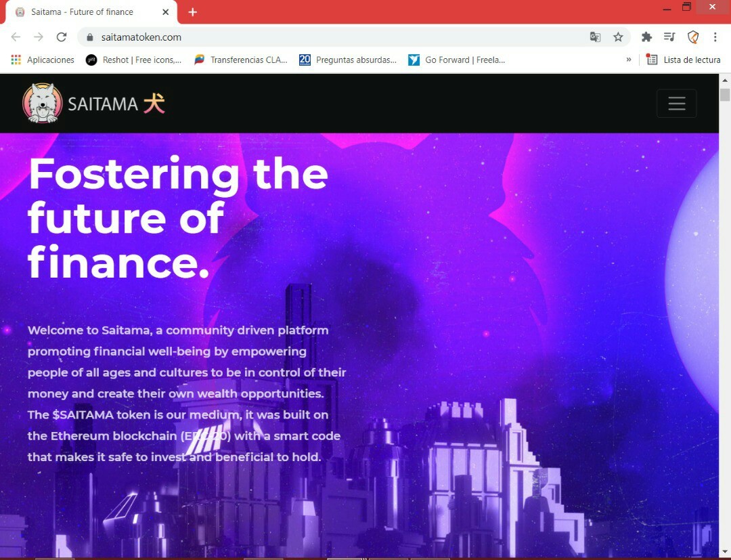This screenshot has width=731, height=560.
Task: Reload the page with refresh icon
Action: point(62,37)
